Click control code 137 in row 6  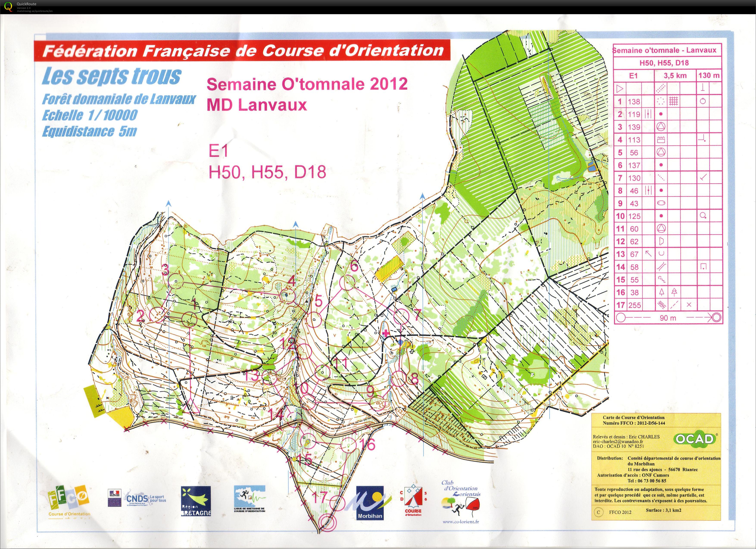(x=634, y=165)
